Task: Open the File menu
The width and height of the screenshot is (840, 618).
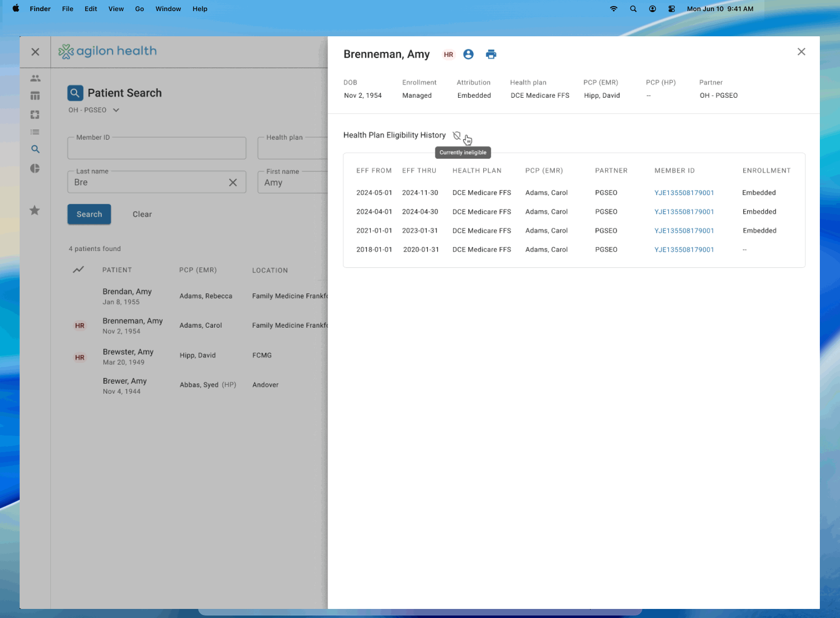Action: click(68, 9)
